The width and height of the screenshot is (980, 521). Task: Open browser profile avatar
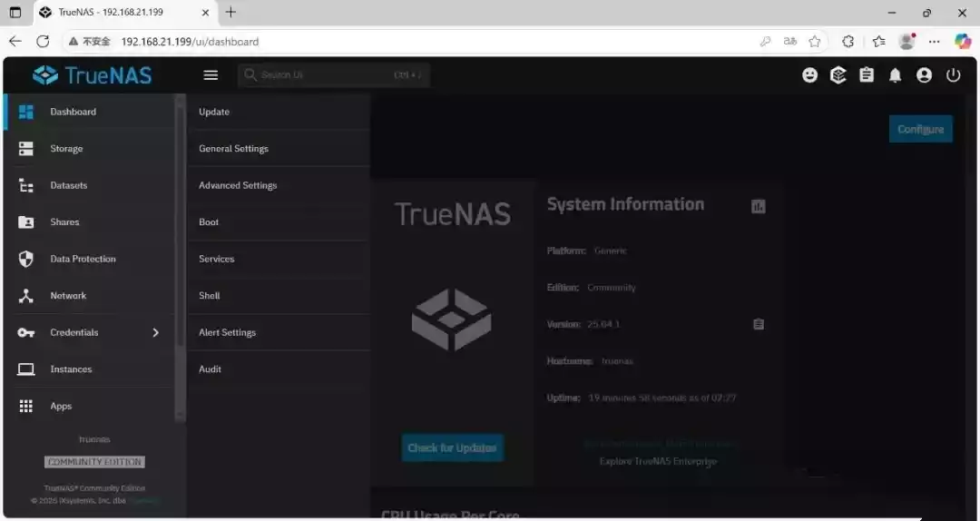pyautogui.click(x=906, y=41)
